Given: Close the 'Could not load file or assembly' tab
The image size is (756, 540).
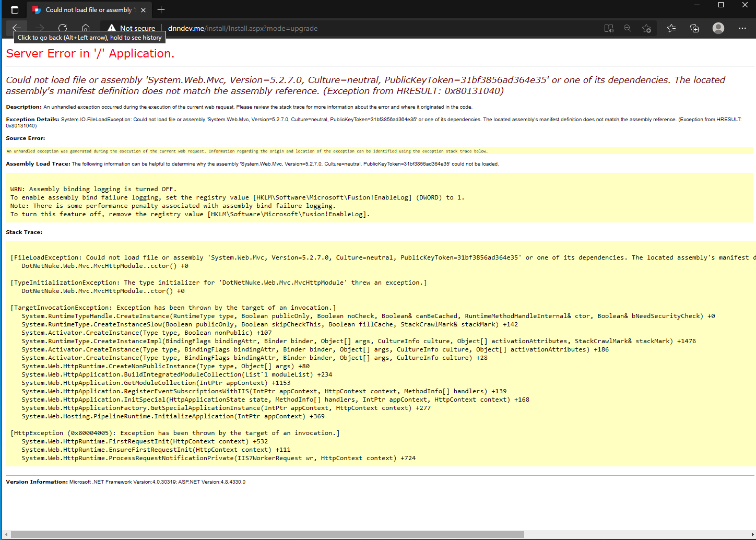Looking at the screenshot, I should coord(144,10).
